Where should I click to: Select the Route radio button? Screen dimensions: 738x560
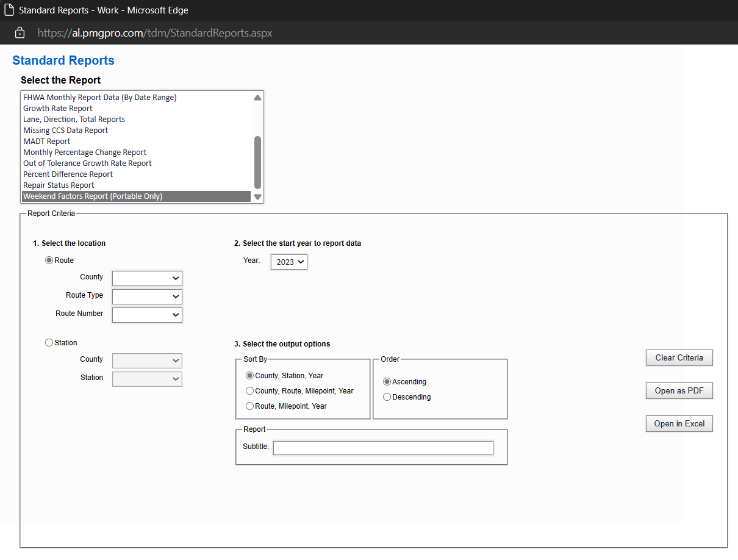(49, 260)
